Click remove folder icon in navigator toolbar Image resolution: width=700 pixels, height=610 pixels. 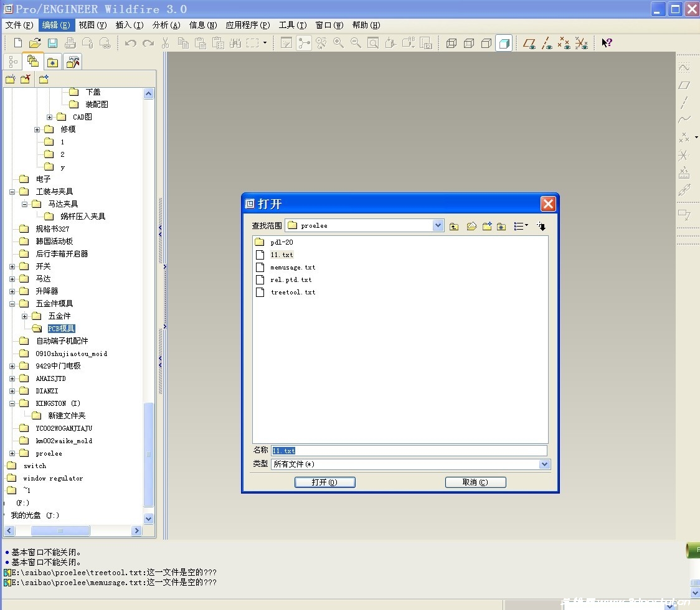[26, 80]
